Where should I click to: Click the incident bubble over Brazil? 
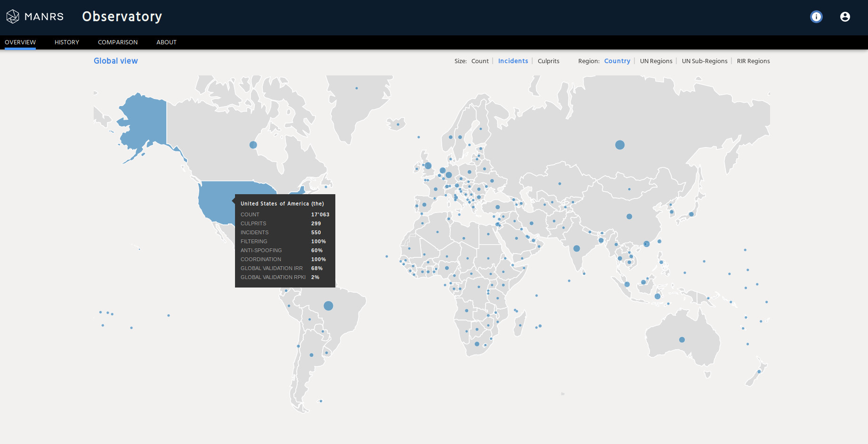pyautogui.click(x=328, y=306)
